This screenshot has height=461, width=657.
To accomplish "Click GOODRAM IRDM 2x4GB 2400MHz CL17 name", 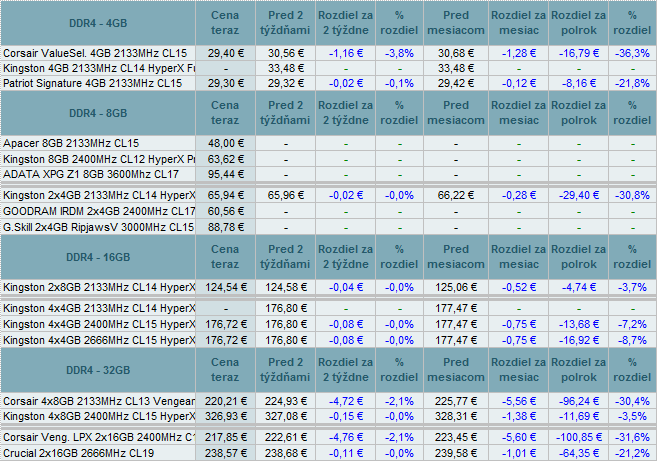I will [x=99, y=211].
